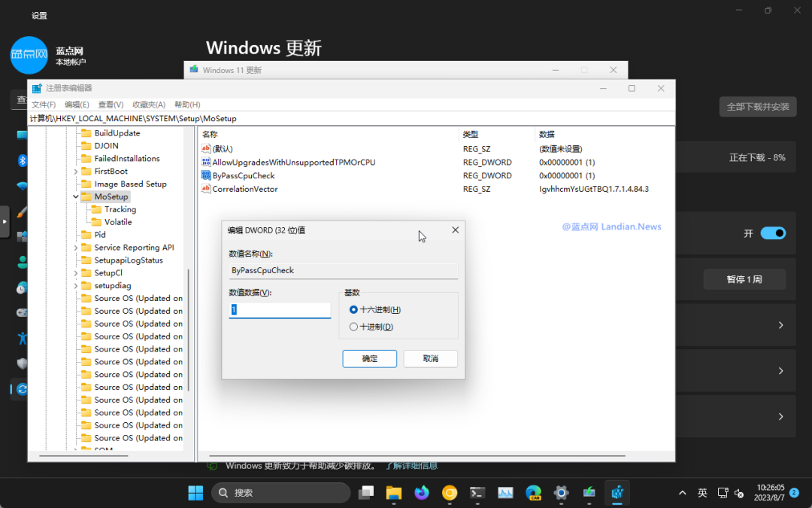The height and width of the screenshot is (508, 812).
Task: Open the notification badge in tray
Action: point(794,492)
